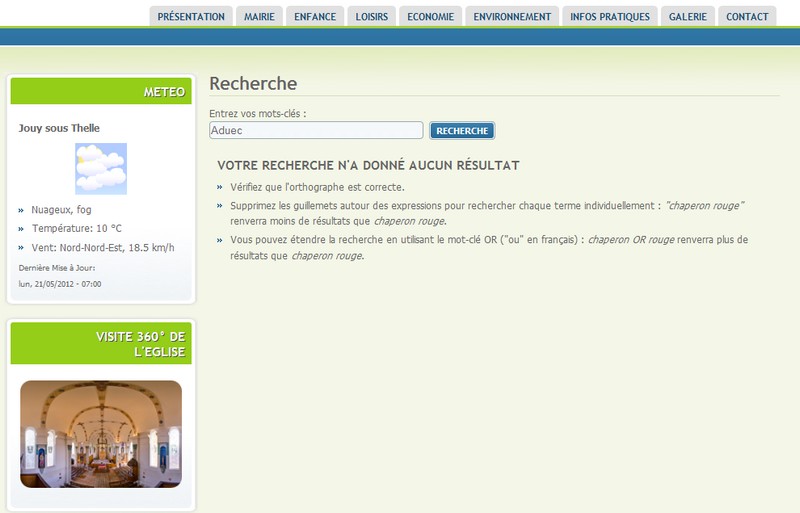
Task: Switch to the Environnement tab
Action: coord(512,16)
